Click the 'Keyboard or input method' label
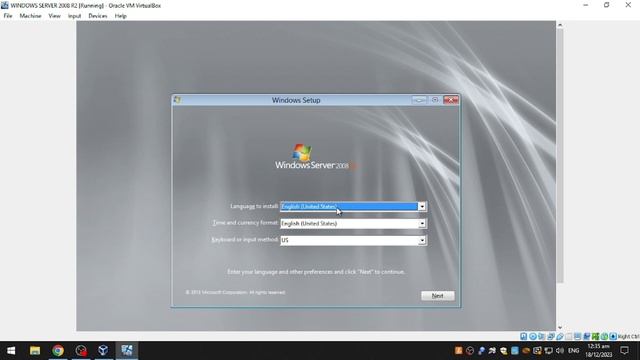The height and width of the screenshot is (360, 640). click(x=244, y=240)
